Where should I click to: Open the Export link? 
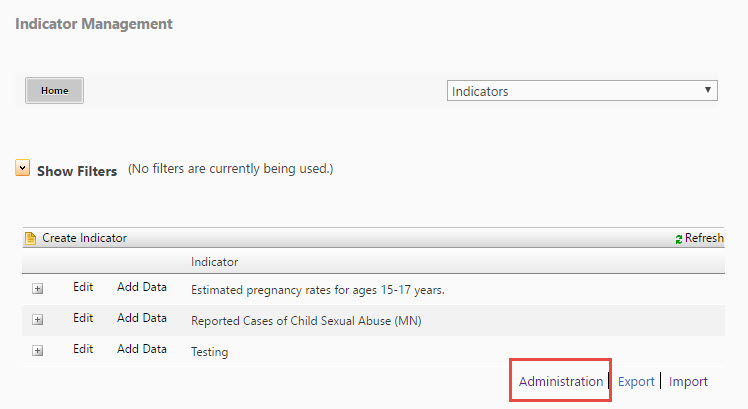pyautogui.click(x=636, y=381)
